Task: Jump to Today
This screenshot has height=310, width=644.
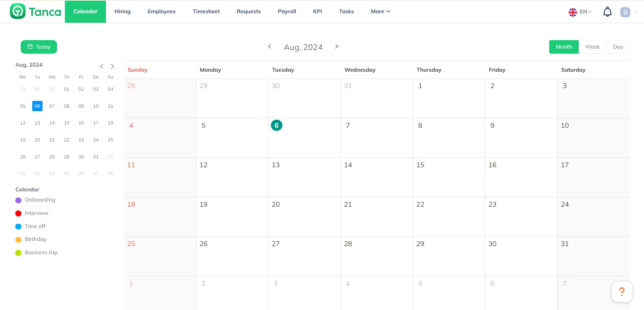Action: tap(39, 47)
